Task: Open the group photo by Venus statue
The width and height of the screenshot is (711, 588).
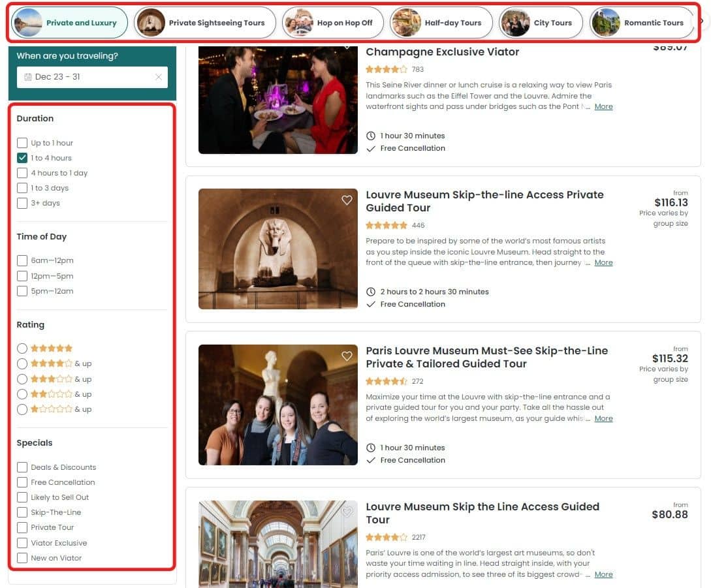Action: (x=278, y=405)
